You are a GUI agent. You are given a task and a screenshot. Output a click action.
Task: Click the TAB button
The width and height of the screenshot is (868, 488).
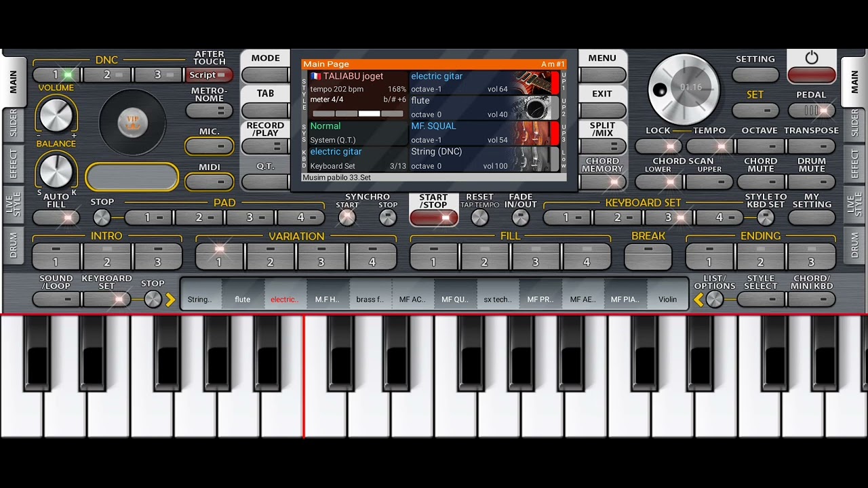265,110
